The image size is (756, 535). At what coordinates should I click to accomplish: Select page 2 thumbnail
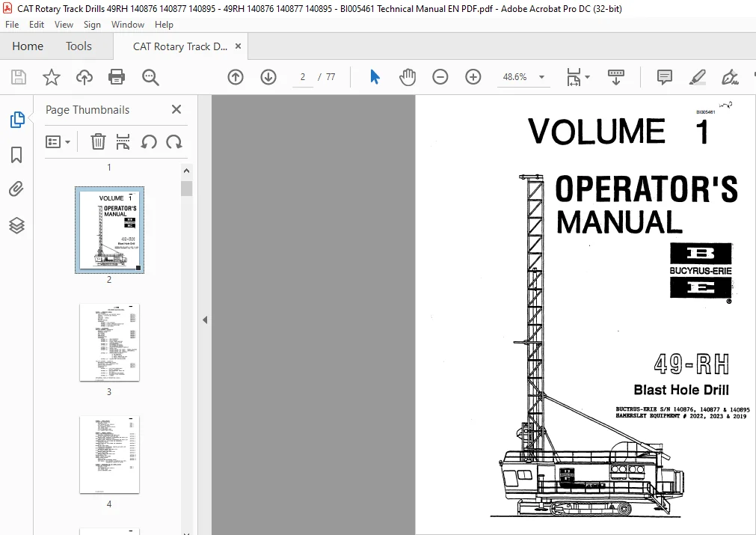pos(109,230)
